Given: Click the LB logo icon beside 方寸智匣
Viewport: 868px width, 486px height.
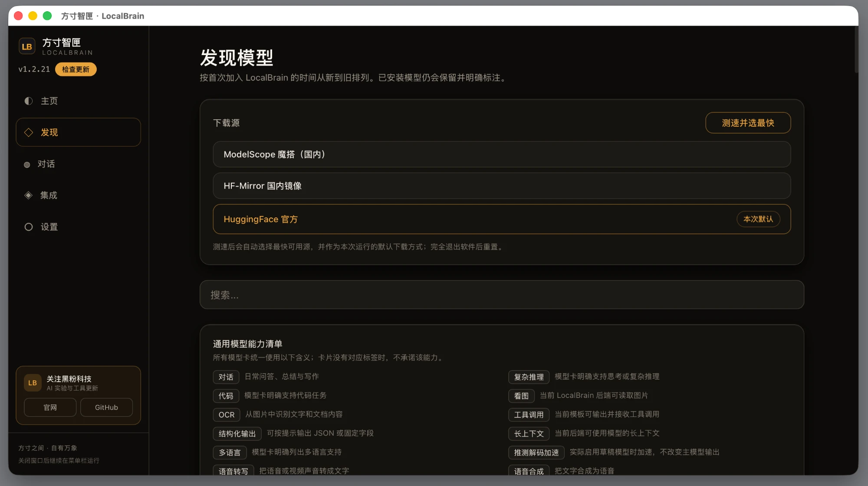Looking at the screenshot, I should [x=27, y=46].
